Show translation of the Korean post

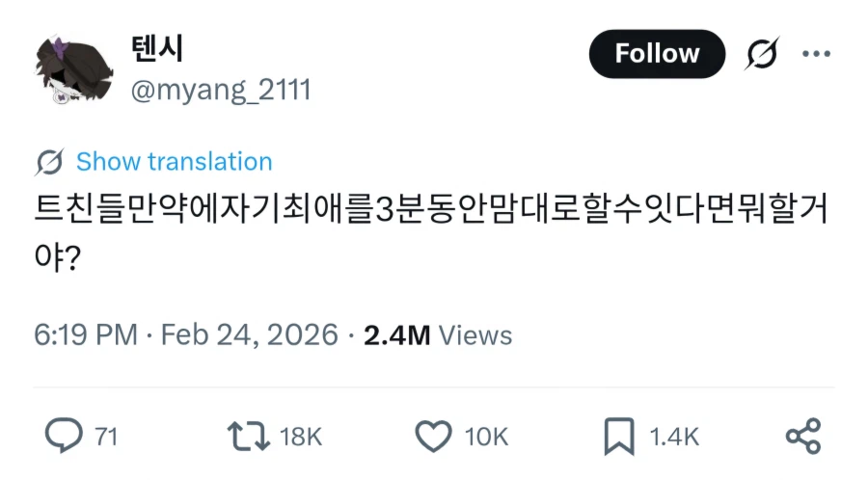tap(174, 162)
